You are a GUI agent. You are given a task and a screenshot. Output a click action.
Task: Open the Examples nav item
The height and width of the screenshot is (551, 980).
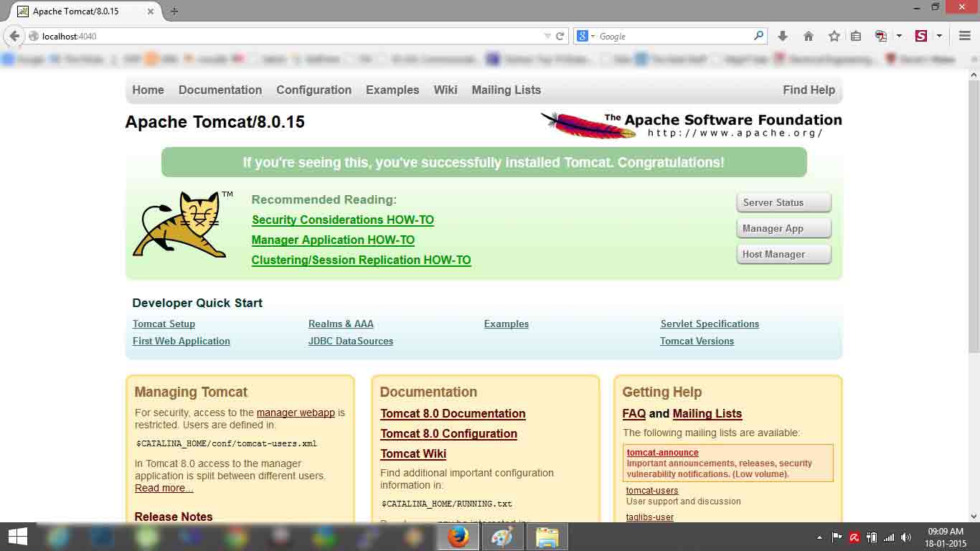point(392,90)
